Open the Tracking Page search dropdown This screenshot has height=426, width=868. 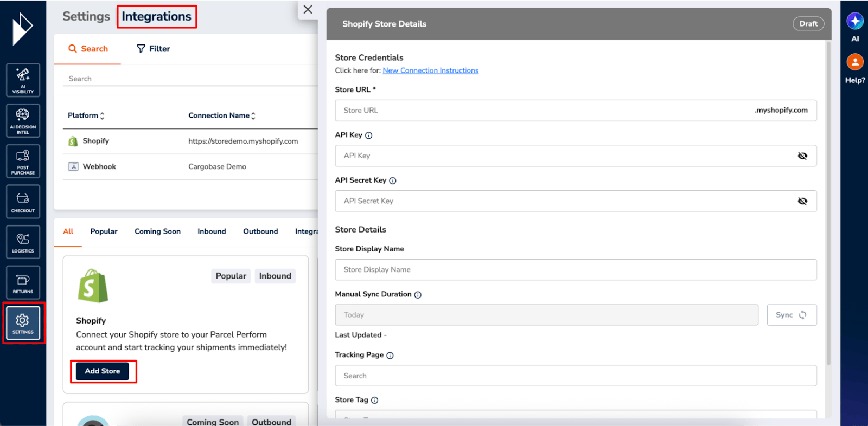[576, 376]
